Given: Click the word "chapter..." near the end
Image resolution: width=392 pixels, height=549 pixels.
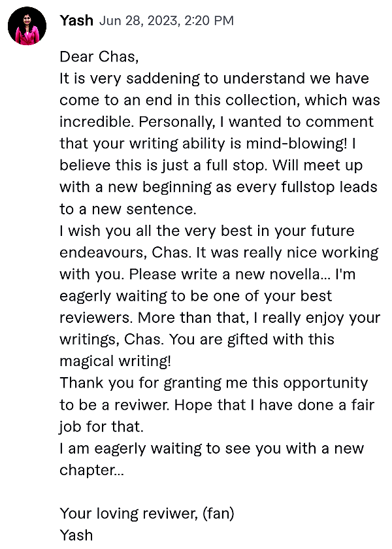Looking at the screenshot, I should 91,470.
